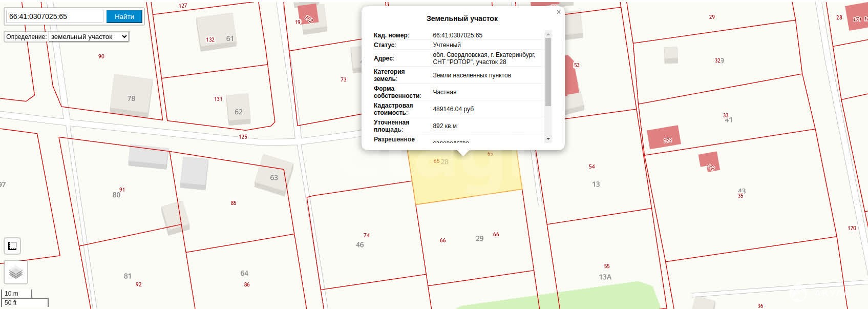Select the red building labeled 173

[664, 137]
